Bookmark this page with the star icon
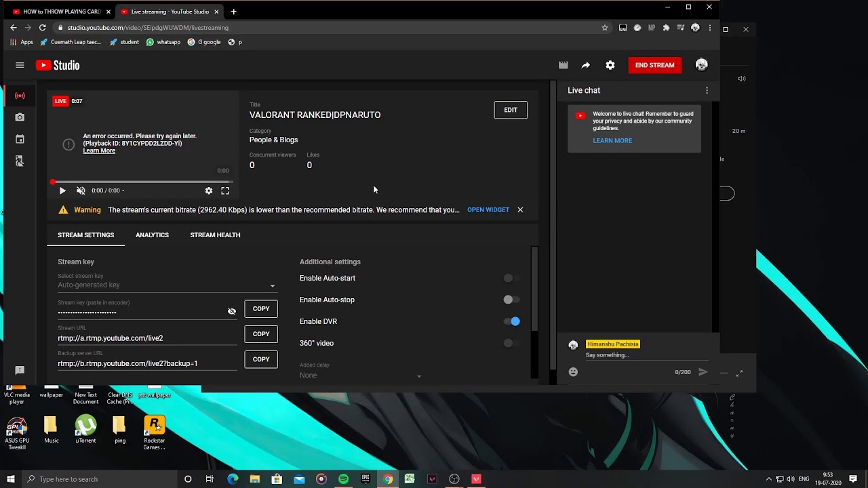The height and width of the screenshot is (488, 868). tap(605, 28)
